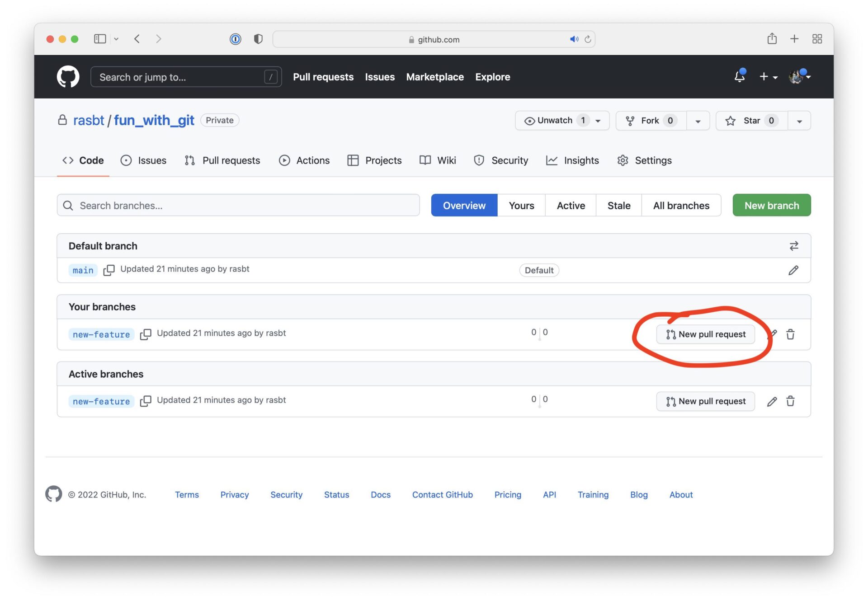Delete new-feature branch under Your branches
This screenshot has width=868, height=601.
click(x=790, y=334)
